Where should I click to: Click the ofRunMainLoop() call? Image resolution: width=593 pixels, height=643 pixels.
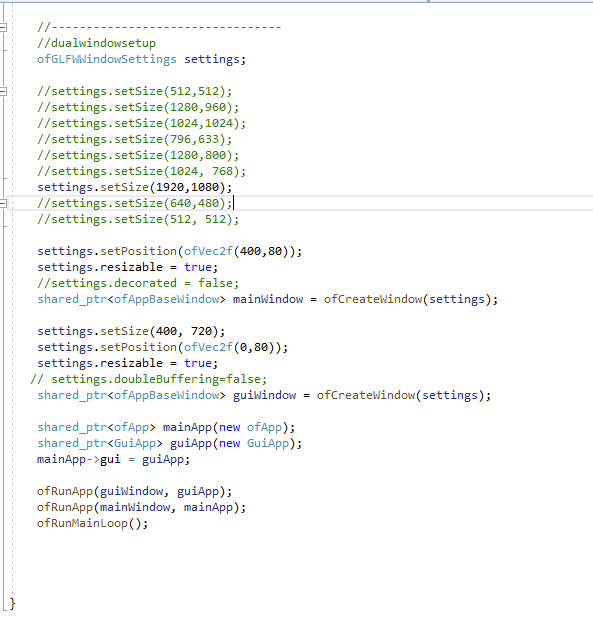click(x=93, y=523)
